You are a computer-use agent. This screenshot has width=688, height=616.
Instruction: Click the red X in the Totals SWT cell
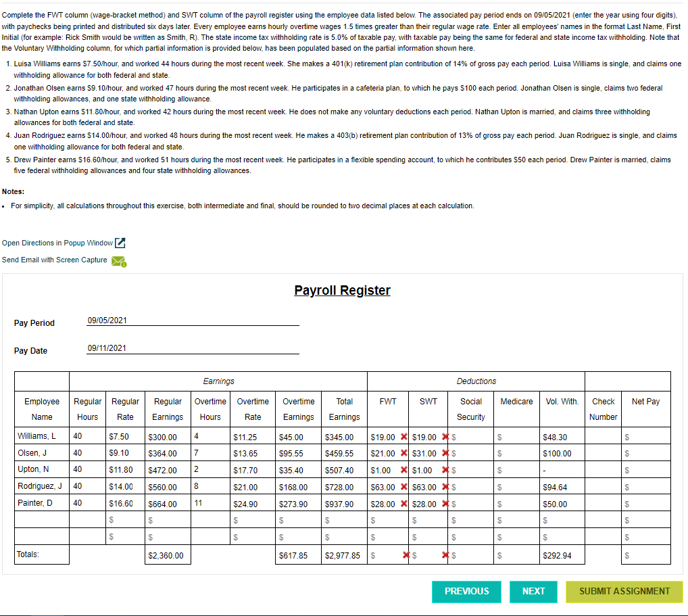[x=445, y=554]
